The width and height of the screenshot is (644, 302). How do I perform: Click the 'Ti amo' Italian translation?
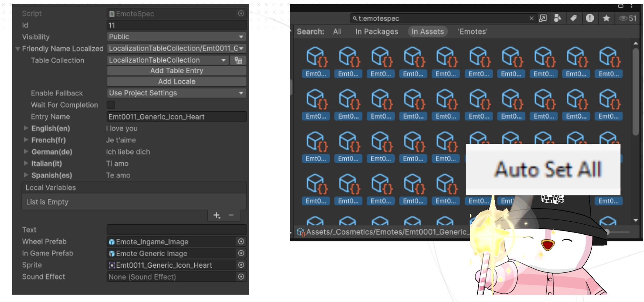tap(117, 163)
